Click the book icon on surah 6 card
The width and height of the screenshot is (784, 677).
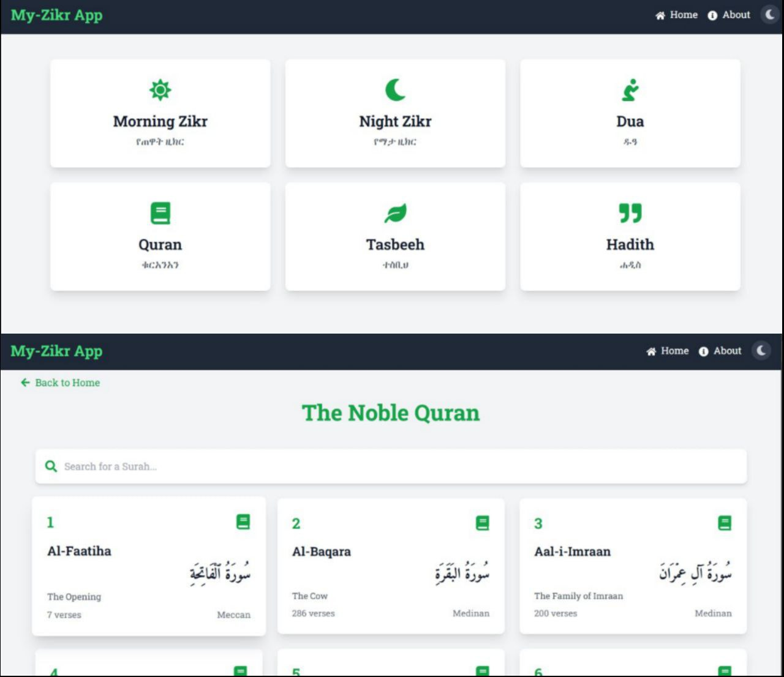click(725, 671)
